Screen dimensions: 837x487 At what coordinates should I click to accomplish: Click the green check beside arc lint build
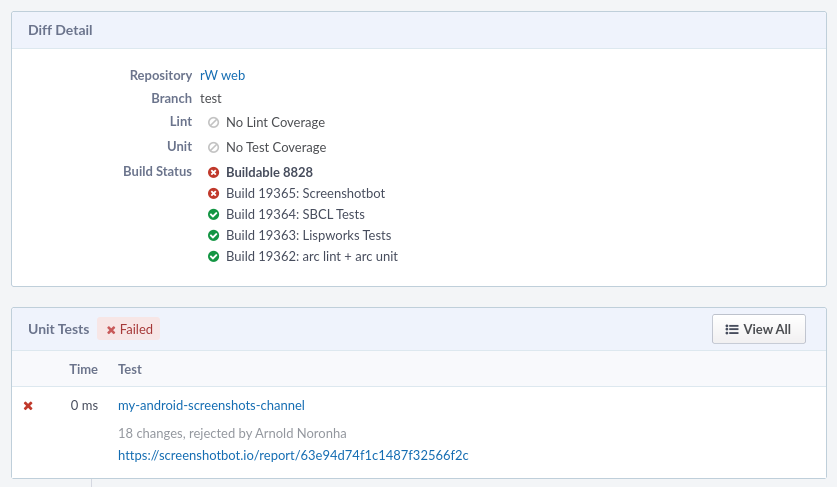(213, 257)
